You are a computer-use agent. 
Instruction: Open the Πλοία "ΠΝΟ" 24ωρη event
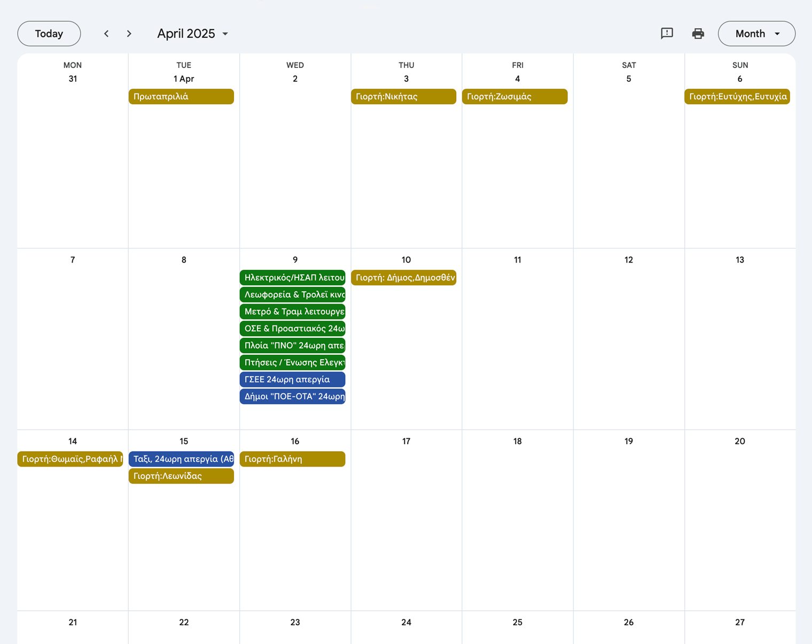tap(292, 346)
